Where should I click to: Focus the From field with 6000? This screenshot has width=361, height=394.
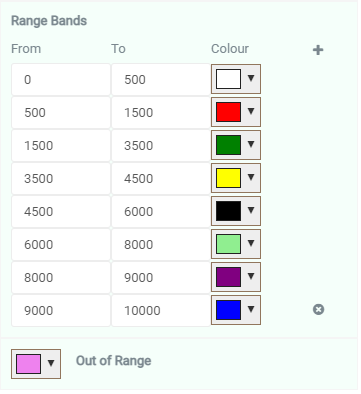pyautogui.click(x=61, y=245)
